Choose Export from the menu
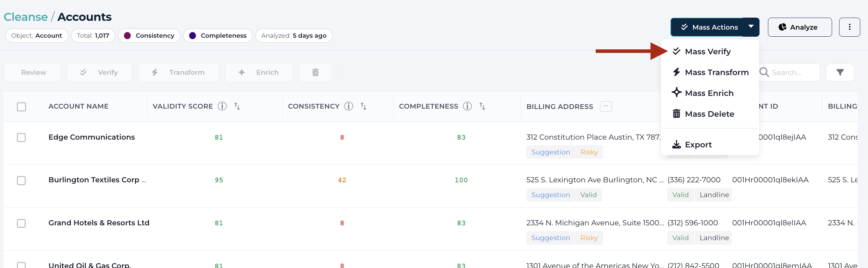Image resolution: width=868 pixels, height=268 pixels. (x=709, y=145)
